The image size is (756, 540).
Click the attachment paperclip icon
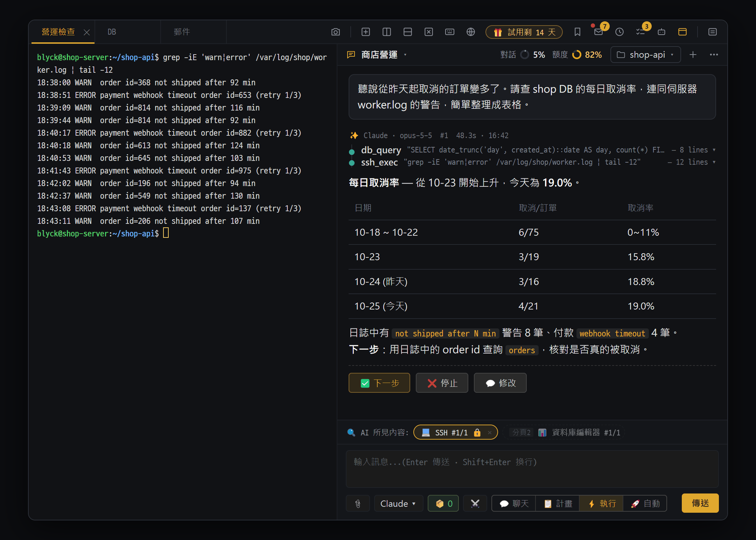tap(358, 503)
